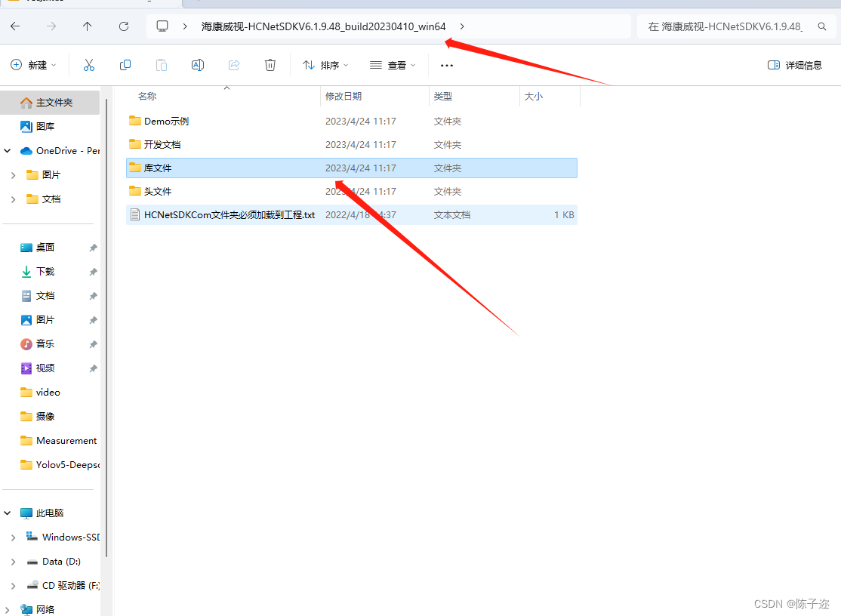The image size is (841, 616).
Task: Click the forward navigation arrow
Action: coord(51,26)
